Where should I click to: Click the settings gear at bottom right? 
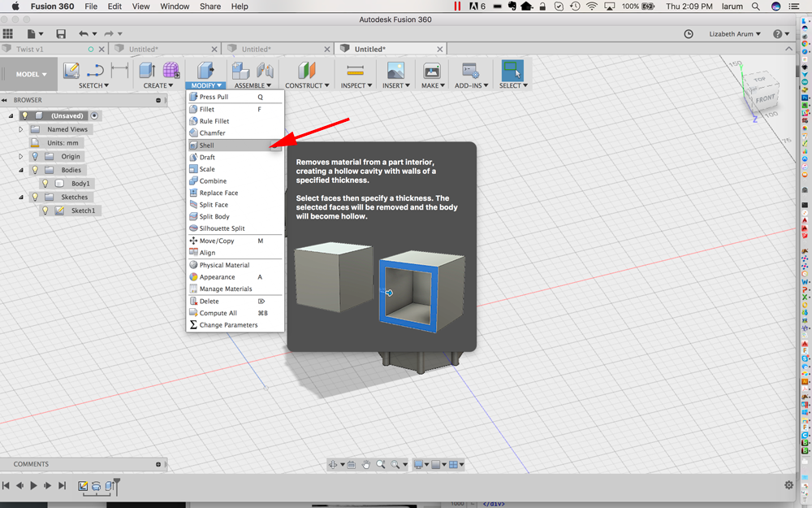(788, 485)
